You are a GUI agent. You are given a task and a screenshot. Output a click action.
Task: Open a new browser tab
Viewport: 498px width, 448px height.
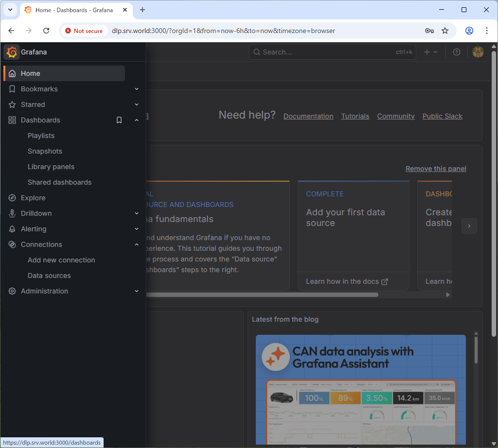(x=142, y=10)
